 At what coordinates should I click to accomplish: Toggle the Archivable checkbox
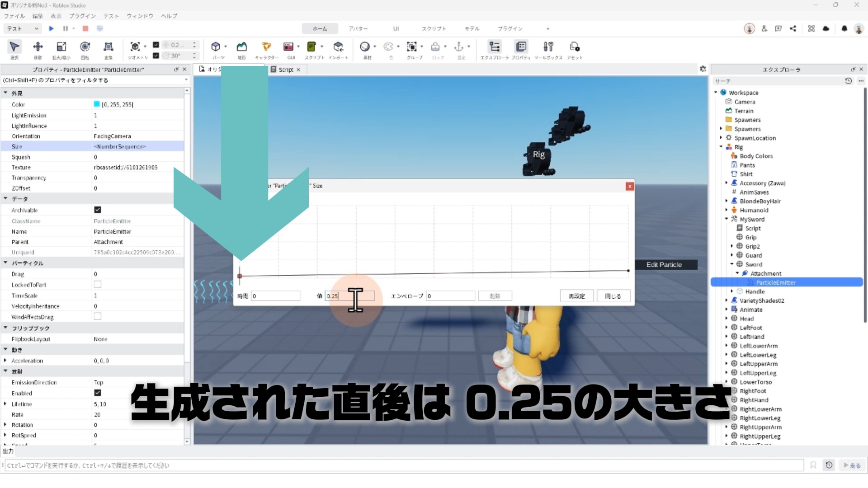[98, 210]
